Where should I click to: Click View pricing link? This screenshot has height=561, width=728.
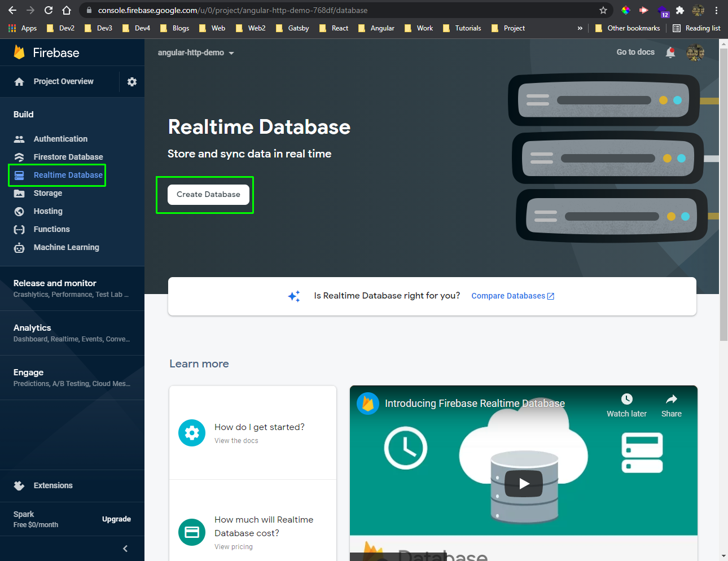point(234,547)
